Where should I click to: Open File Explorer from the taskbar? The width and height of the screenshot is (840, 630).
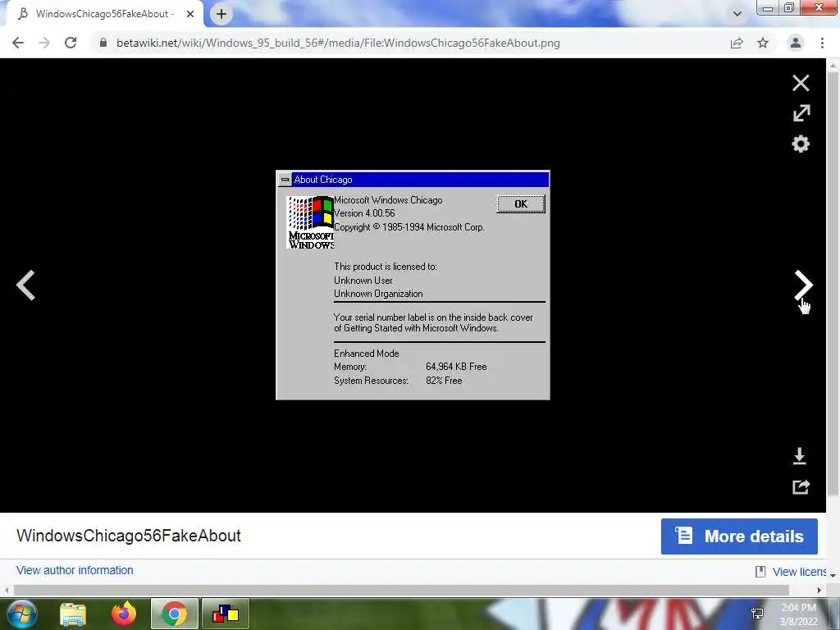click(73, 614)
